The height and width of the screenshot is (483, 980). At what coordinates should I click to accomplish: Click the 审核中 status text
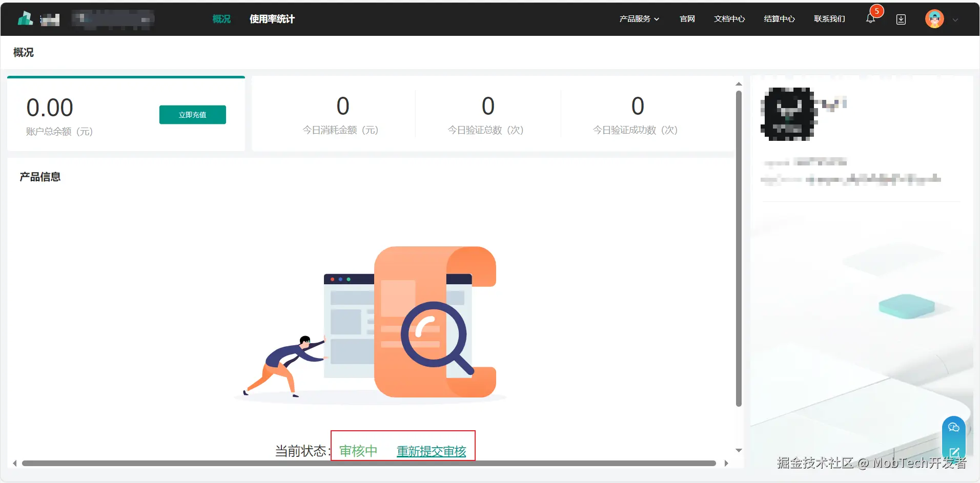(x=358, y=451)
